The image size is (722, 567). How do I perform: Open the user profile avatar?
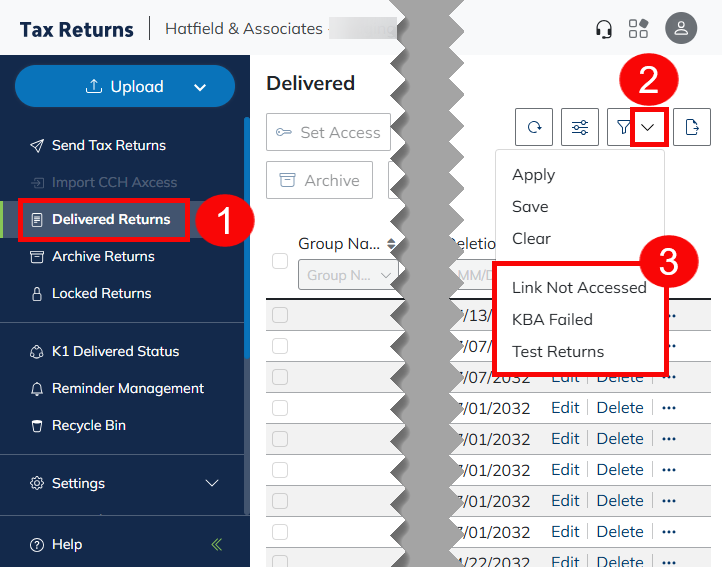pos(681,29)
